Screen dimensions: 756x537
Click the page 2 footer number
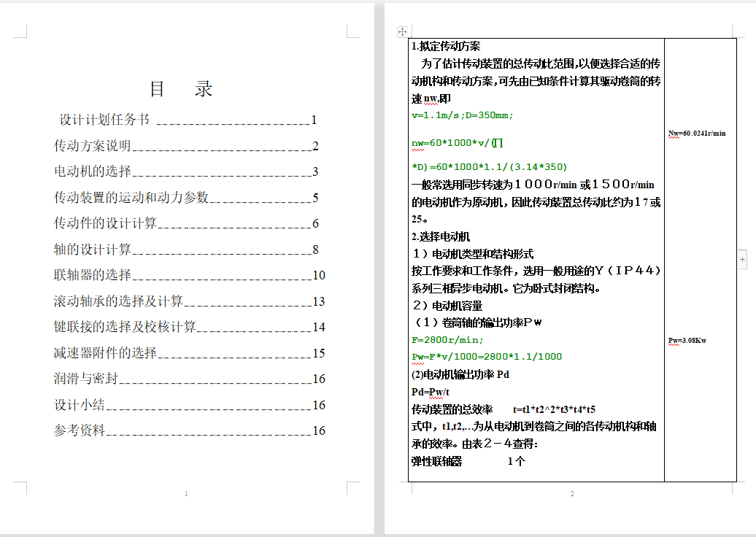[572, 494]
